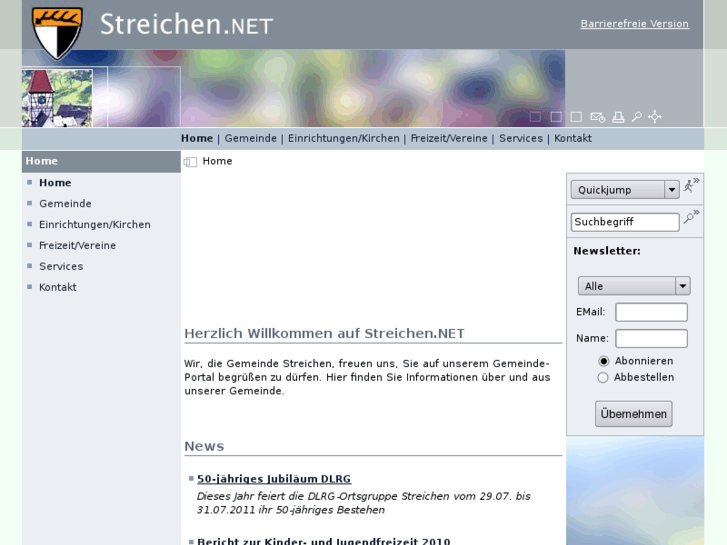Click the Übernehmen button
Image resolution: width=727 pixels, height=545 pixels.
pos(633,414)
